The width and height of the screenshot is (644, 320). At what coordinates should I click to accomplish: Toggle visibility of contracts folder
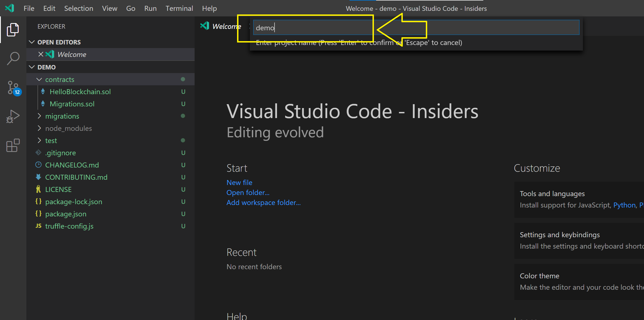(39, 79)
